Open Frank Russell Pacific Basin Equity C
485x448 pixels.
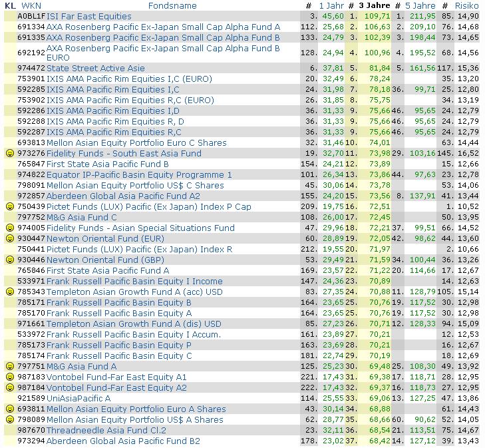[x=119, y=355]
